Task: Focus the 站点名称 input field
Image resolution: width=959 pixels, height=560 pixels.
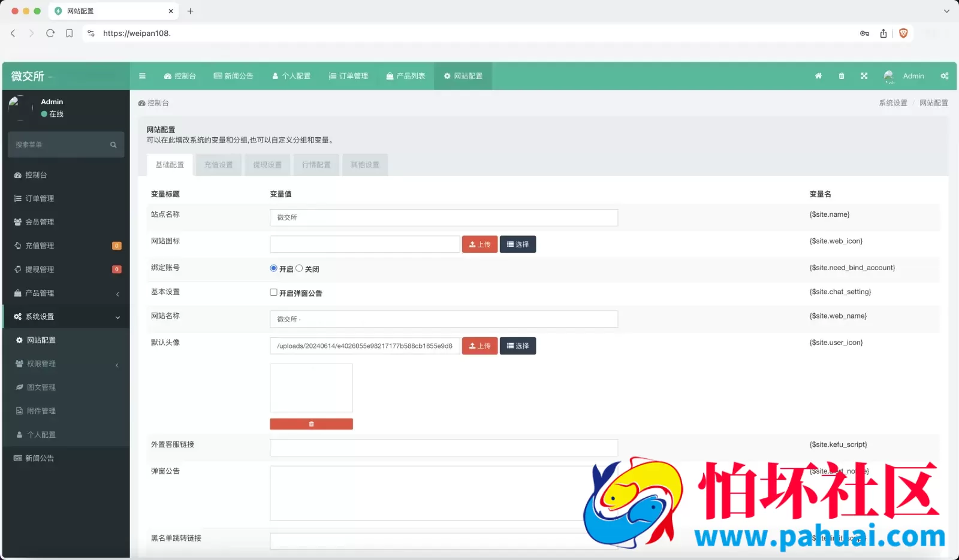Action: [x=444, y=217]
